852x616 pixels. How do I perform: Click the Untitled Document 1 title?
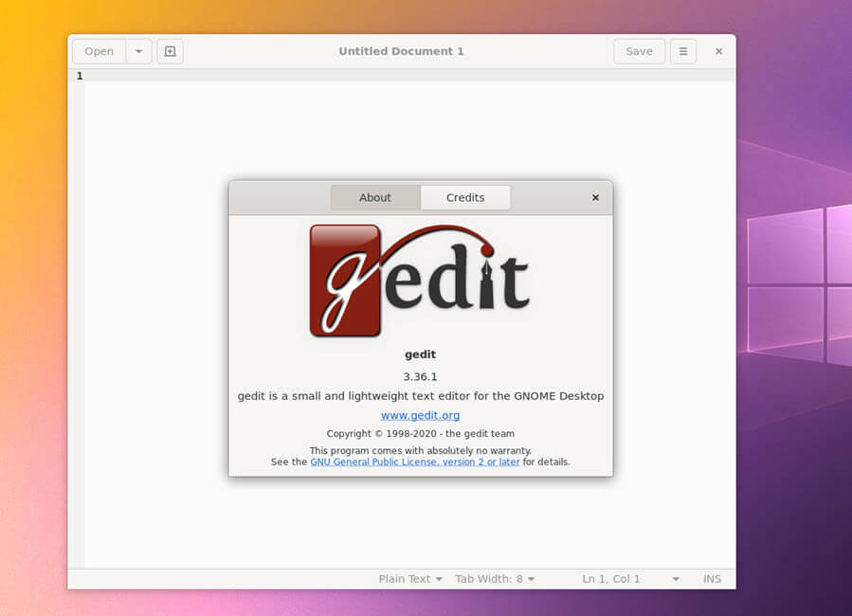[x=401, y=51]
